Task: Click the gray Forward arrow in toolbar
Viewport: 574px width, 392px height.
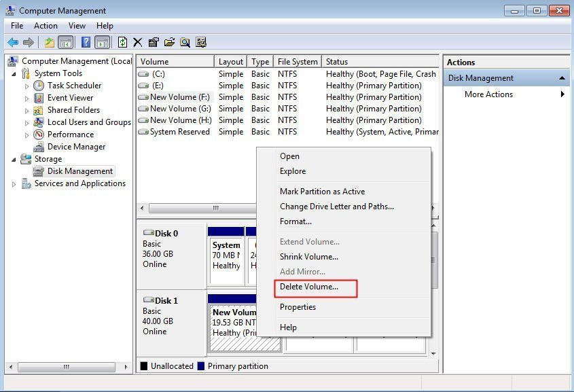Action: pos(28,42)
